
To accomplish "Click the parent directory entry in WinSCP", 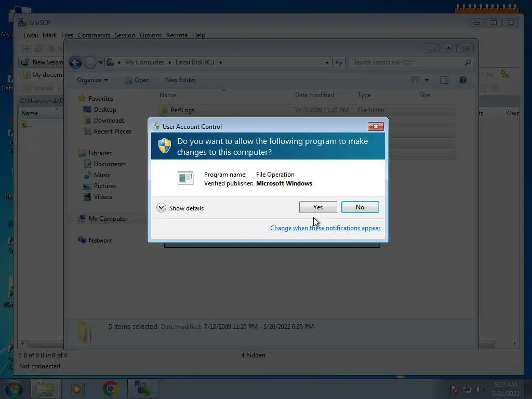I will click(27, 125).
